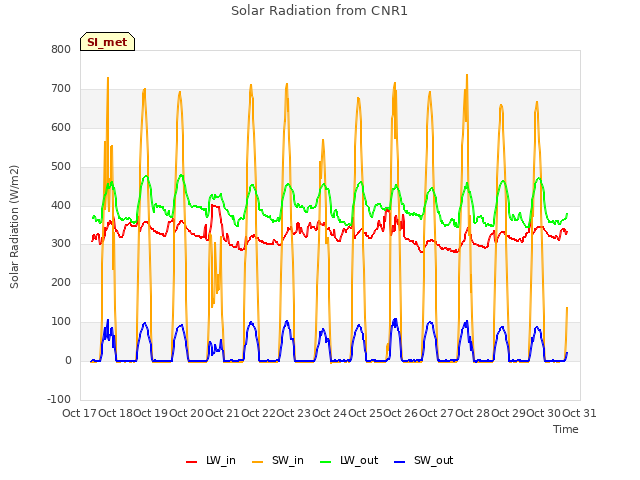Click the green LW_out legend swatch
Viewport: 640px width, 480px height.
click(326, 462)
